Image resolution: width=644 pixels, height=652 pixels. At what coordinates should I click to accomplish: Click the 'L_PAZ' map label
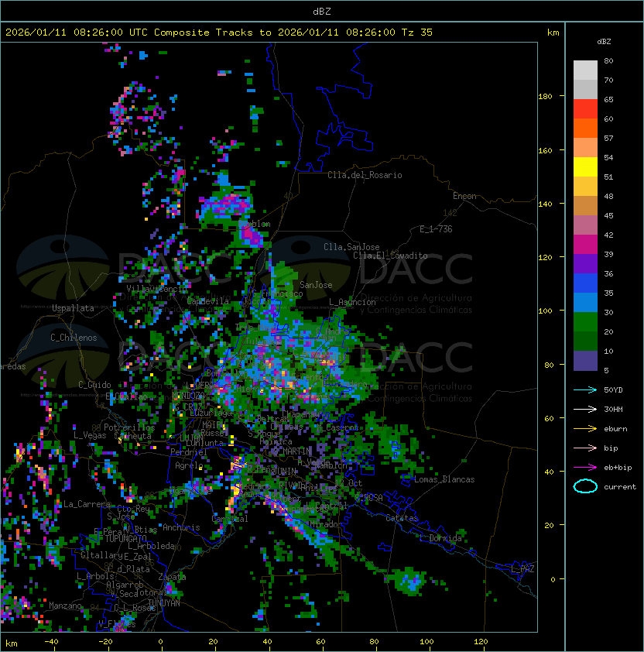pos(522,569)
